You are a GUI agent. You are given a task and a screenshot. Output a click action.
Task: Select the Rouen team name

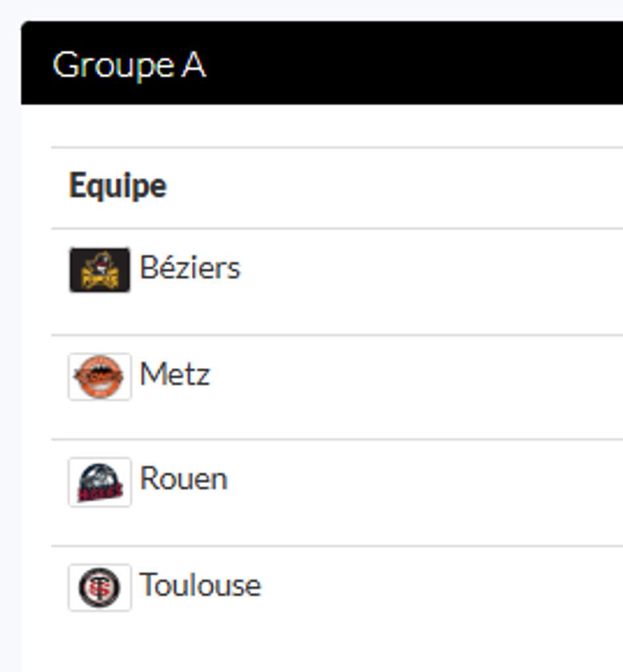[x=184, y=480]
